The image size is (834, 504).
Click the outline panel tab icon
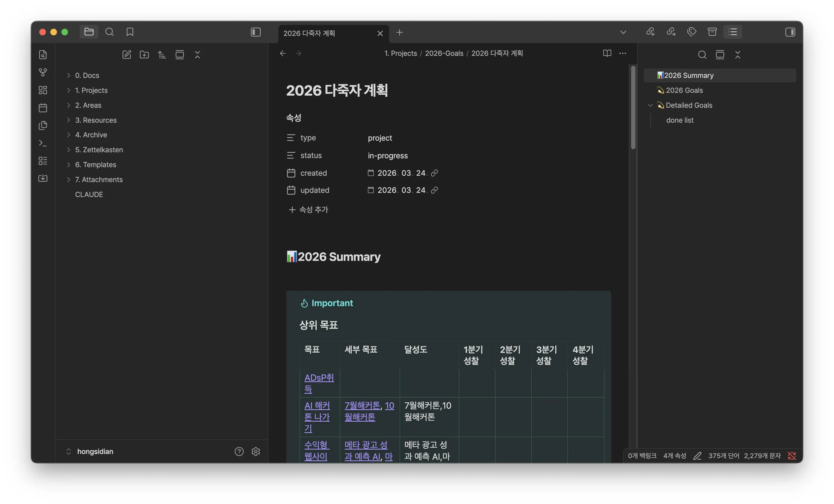pyautogui.click(x=733, y=32)
